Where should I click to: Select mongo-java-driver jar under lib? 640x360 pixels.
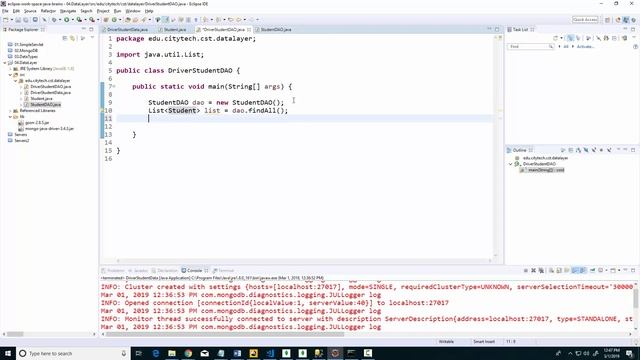pyautogui.click(x=49, y=129)
